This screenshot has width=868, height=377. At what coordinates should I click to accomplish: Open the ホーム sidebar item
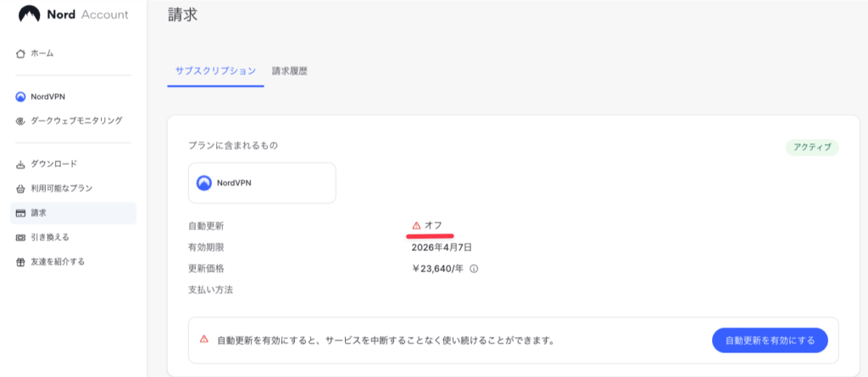pyautogui.click(x=73, y=53)
